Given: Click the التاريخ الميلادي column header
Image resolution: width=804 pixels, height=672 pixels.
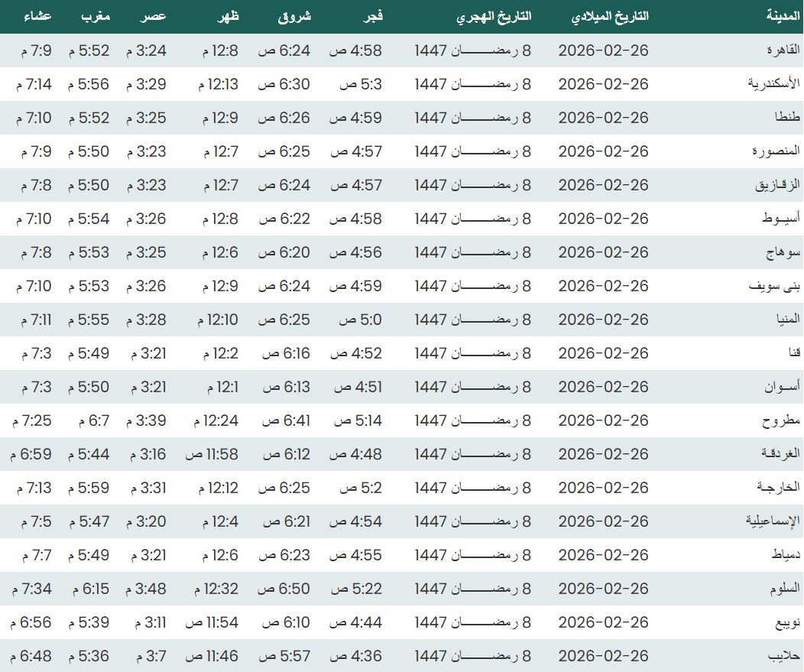Looking at the screenshot, I should (x=610, y=16).
